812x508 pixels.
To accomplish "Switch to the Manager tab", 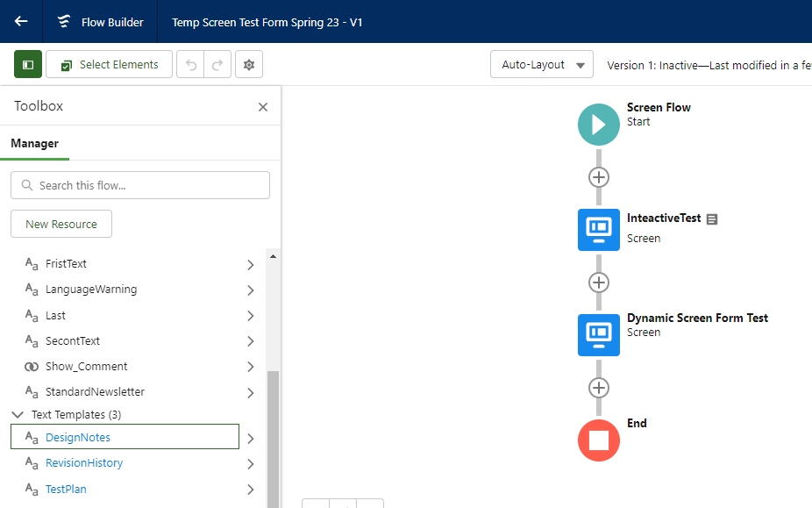I will (35, 143).
